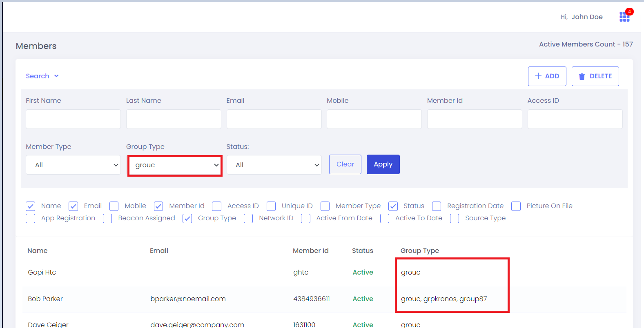Sort by the Name column header

coord(38,250)
